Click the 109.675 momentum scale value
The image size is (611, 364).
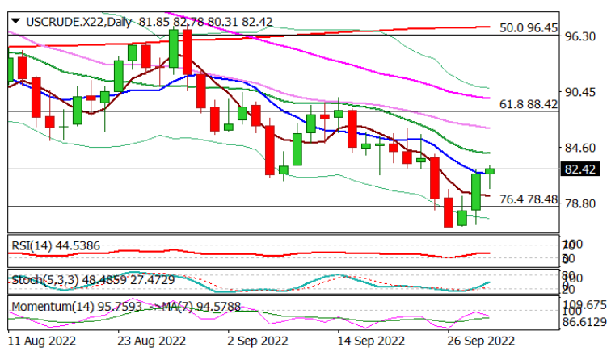[584, 305]
